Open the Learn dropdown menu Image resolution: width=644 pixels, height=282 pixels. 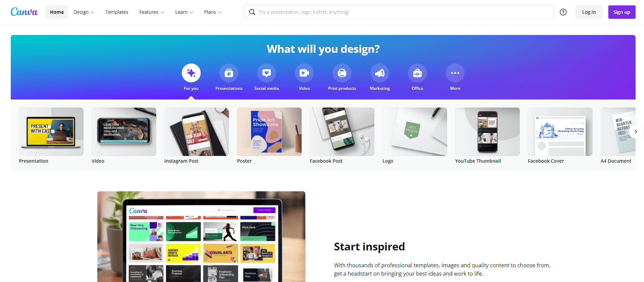pos(184,12)
